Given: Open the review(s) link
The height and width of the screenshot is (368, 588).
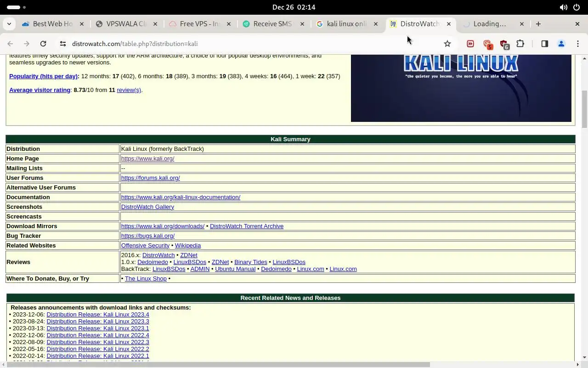Looking at the screenshot, I should coord(129,90).
